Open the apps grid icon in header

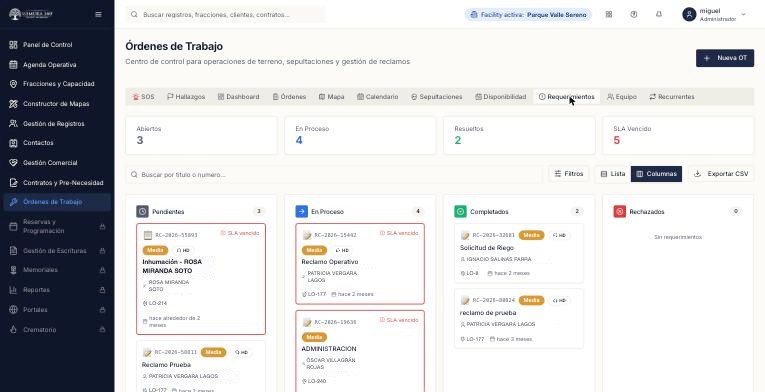[608, 15]
